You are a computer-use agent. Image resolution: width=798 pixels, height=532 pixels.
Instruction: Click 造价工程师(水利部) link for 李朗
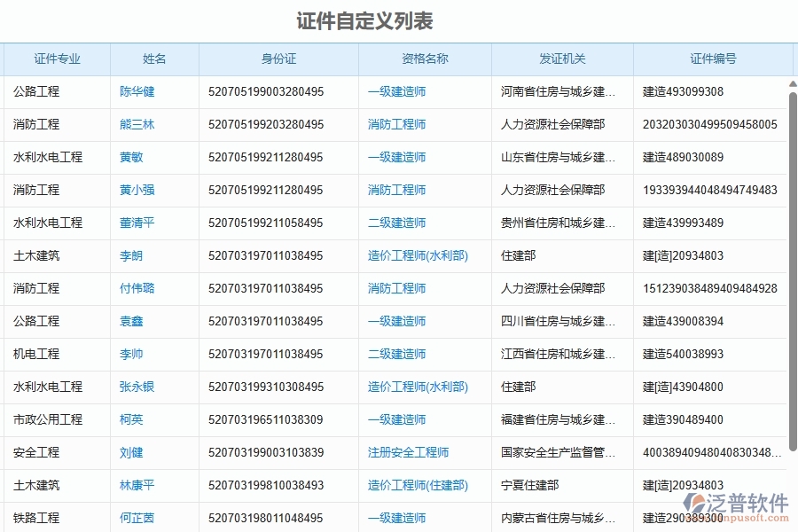418,255
